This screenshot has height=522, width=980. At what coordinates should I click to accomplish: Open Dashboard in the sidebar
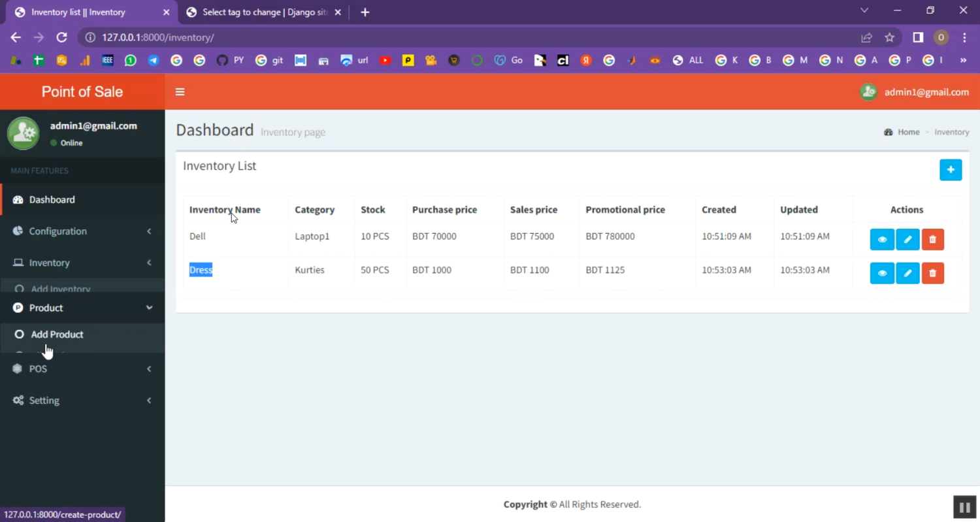click(x=52, y=200)
